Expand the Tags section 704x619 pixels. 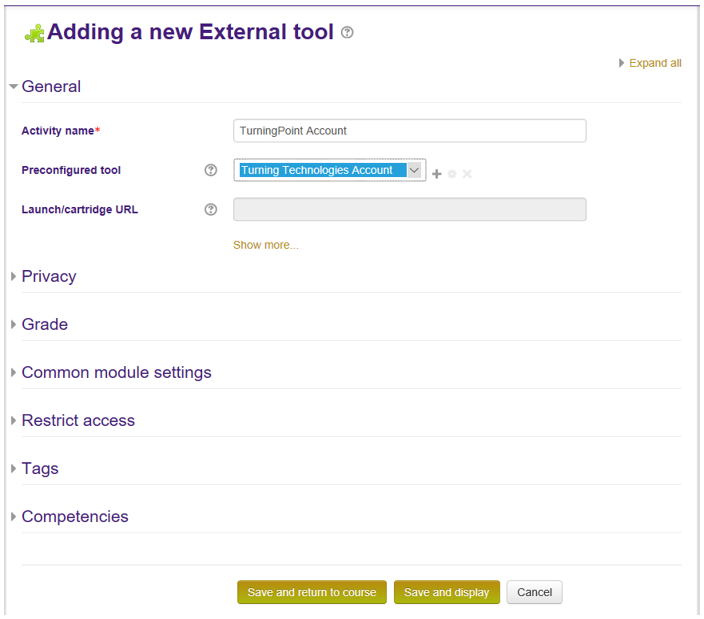(x=40, y=469)
